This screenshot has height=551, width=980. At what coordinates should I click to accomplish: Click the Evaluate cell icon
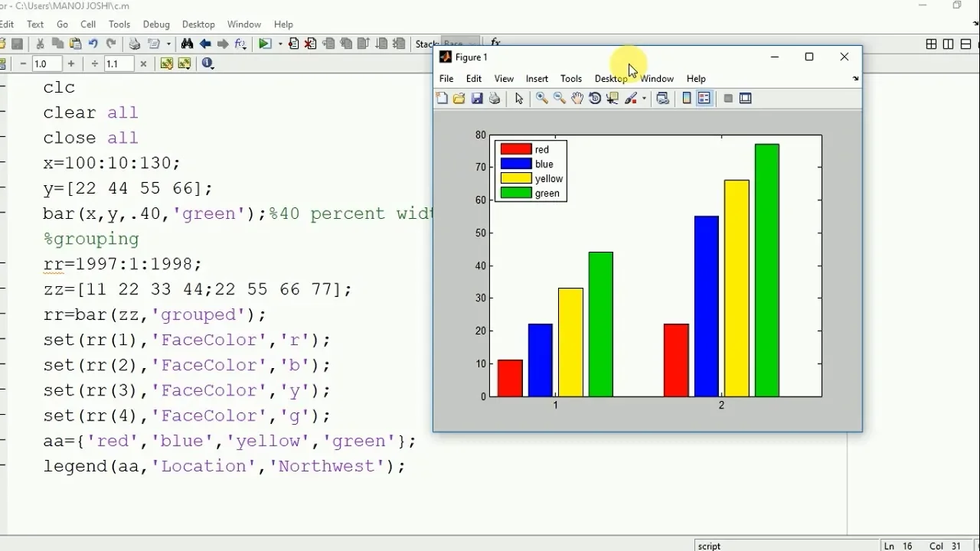click(167, 64)
